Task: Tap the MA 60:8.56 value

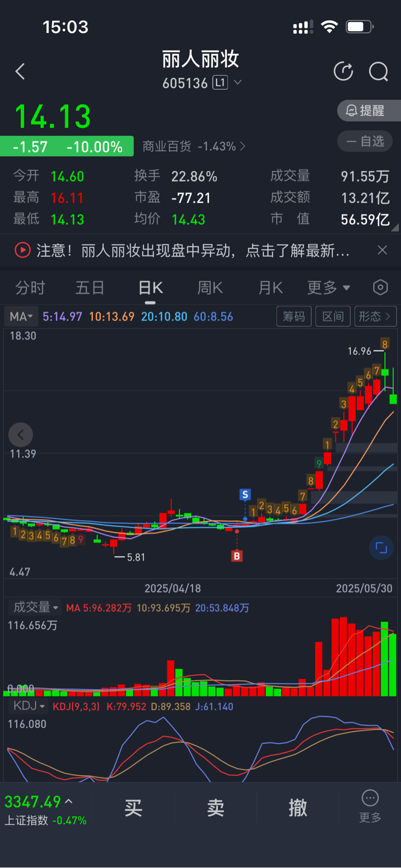Action: (x=213, y=316)
